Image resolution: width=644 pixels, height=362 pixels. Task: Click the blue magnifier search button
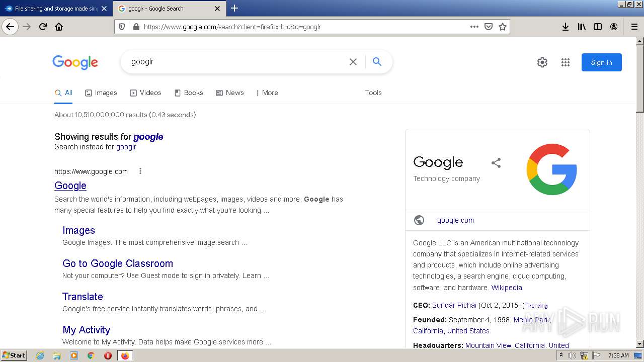click(x=377, y=62)
